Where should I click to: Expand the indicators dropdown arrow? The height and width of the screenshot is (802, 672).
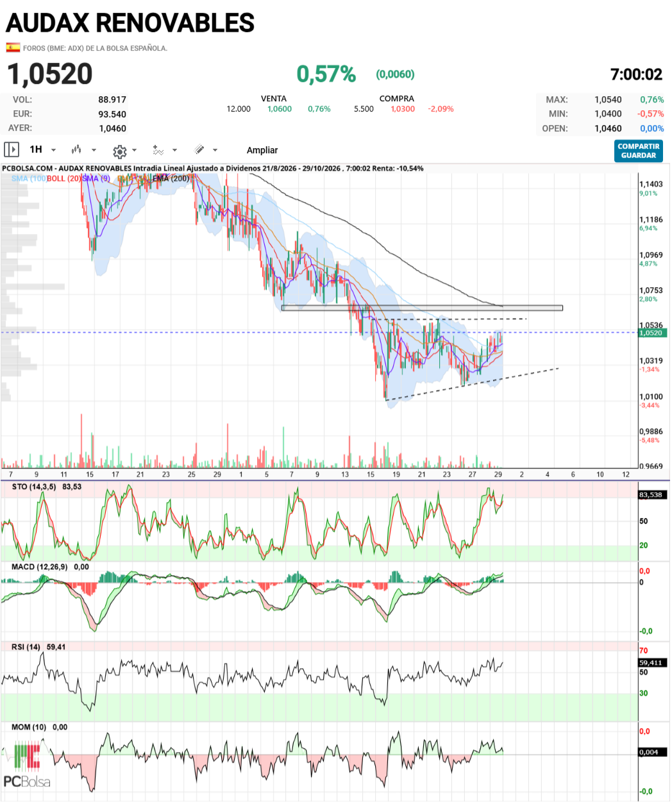(174, 150)
